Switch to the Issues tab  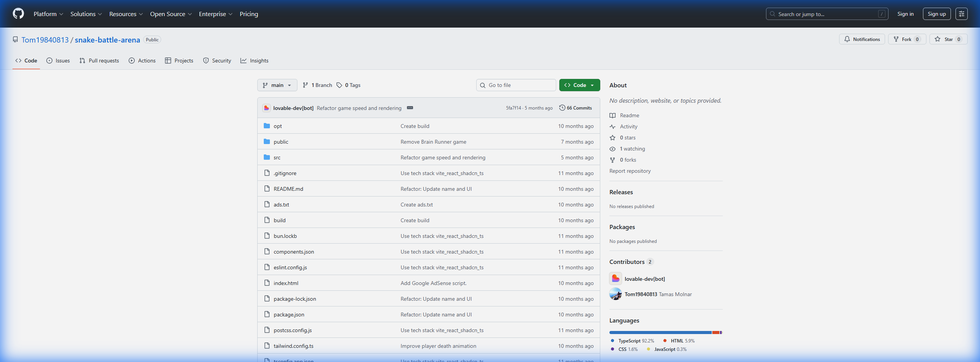tap(58, 61)
